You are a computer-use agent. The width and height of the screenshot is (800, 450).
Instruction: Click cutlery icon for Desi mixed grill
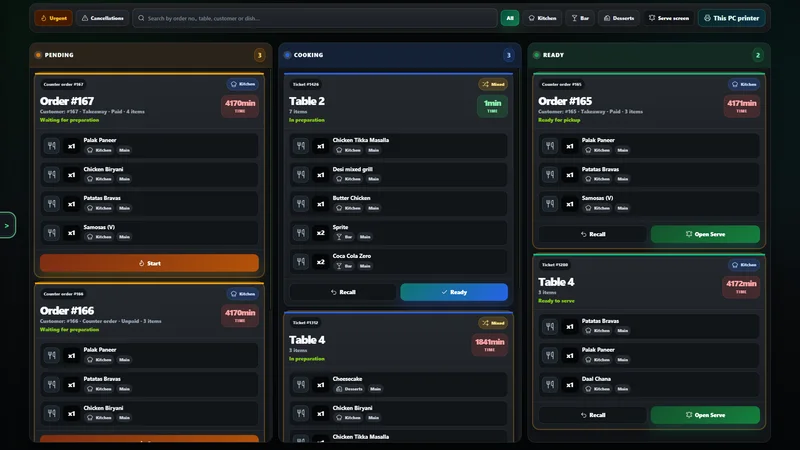(301, 174)
